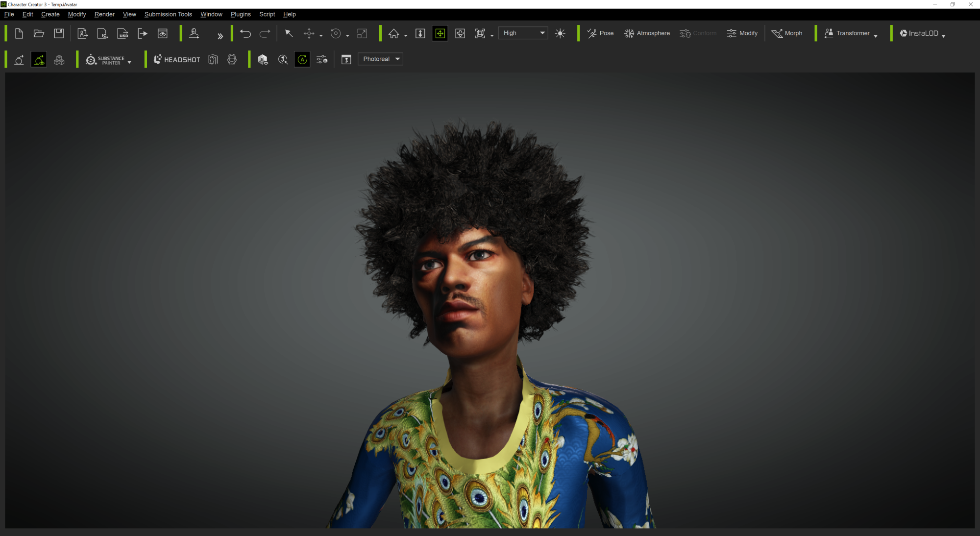Open the Modify panel

742,33
